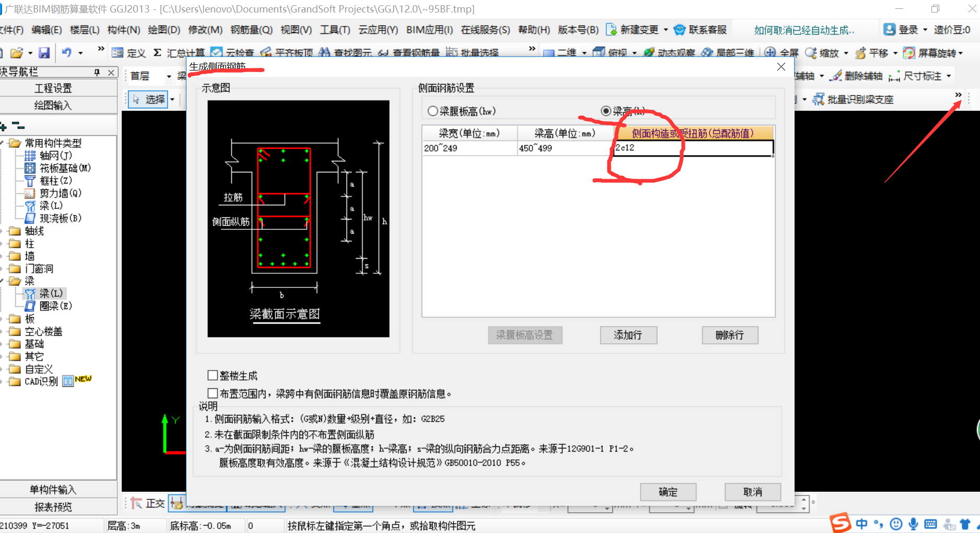Image resolution: width=980 pixels, height=533 pixels.
Task: Click the 删除辅轴 icon
Action: pyautogui.click(x=836, y=76)
